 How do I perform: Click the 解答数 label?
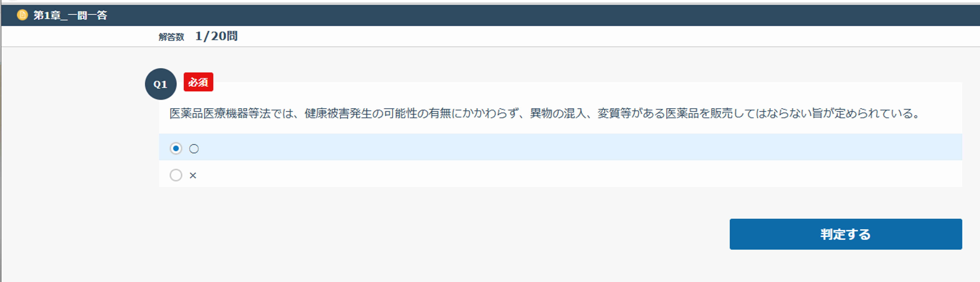click(x=171, y=37)
